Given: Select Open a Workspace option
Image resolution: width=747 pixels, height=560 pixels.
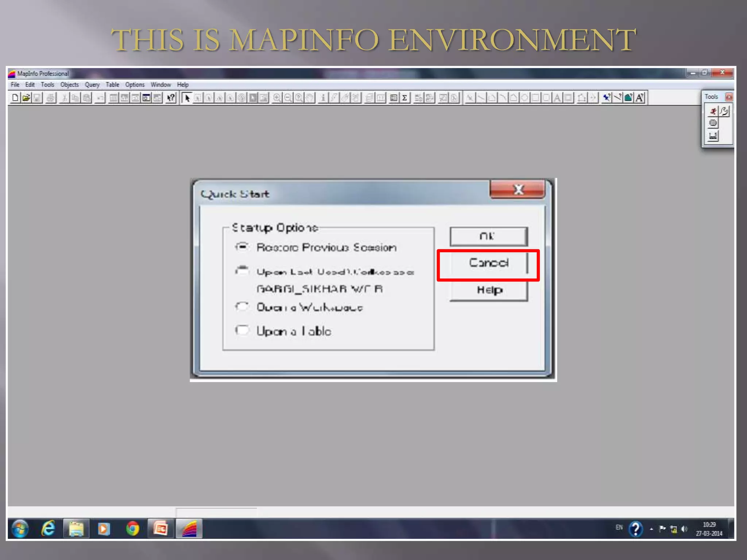Looking at the screenshot, I should pyautogui.click(x=299, y=307).
